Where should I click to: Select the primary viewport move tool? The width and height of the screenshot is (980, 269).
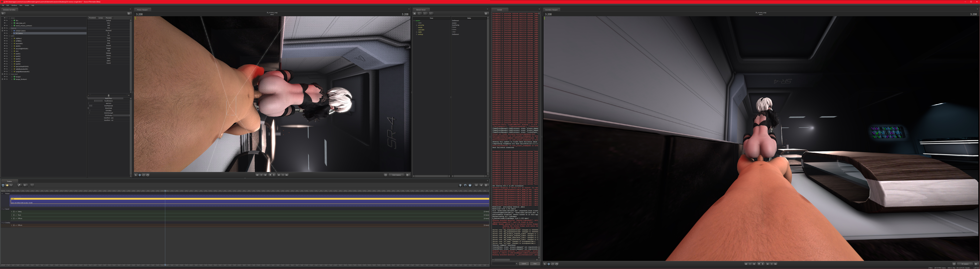(140, 175)
